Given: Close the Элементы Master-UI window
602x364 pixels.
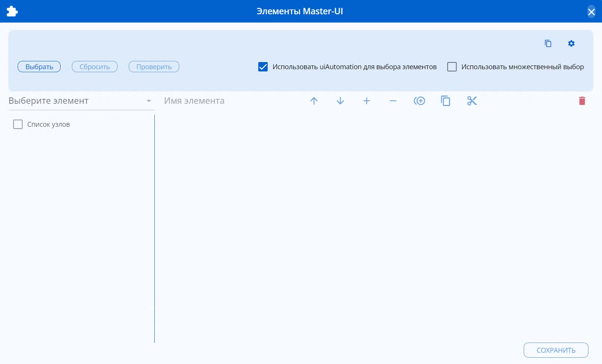Looking at the screenshot, I should (591, 12).
